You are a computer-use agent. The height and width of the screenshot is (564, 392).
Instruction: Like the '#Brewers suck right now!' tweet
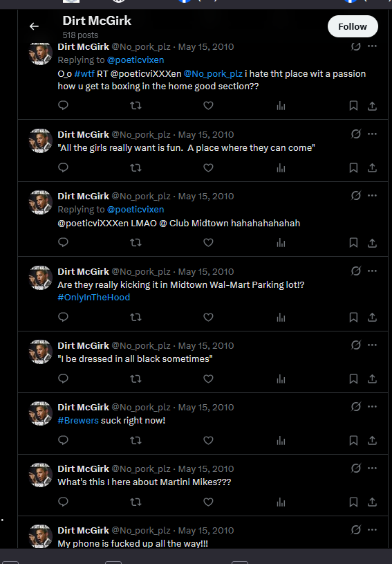pyautogui.click(x=208, y=440)
